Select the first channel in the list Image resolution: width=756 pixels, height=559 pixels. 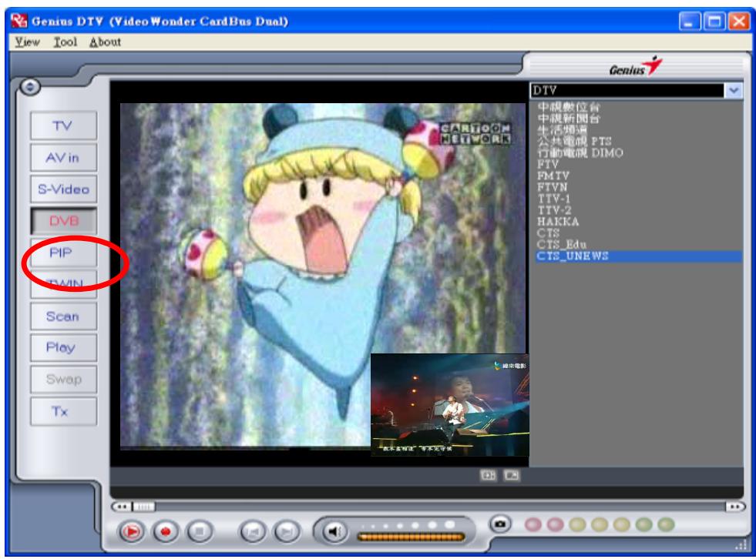click(569, 106)
